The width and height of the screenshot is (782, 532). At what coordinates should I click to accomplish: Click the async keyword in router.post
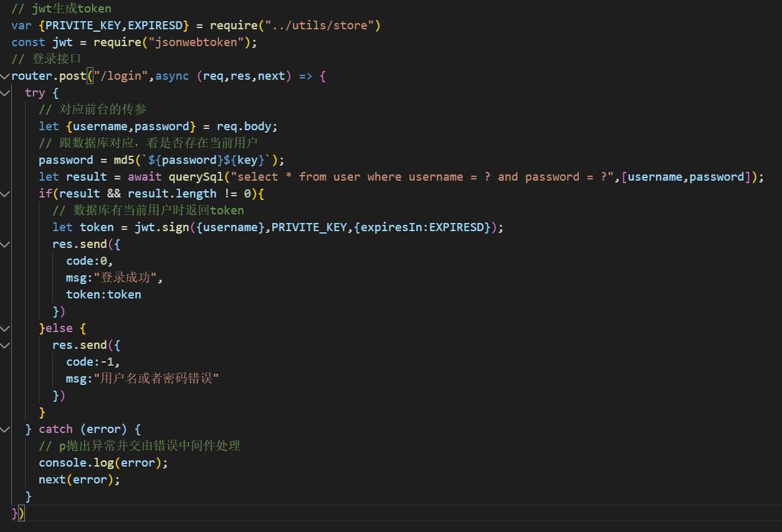pyautogui.click(x=172, y=76)
